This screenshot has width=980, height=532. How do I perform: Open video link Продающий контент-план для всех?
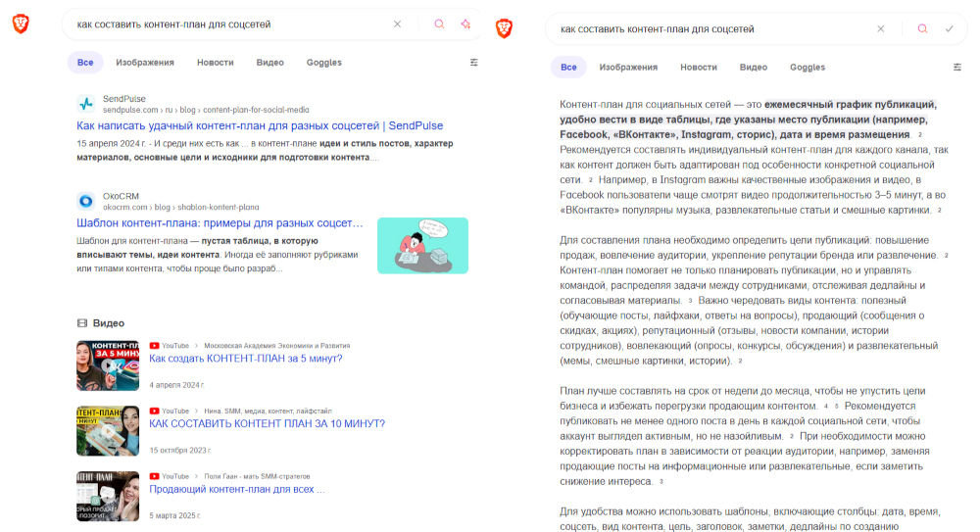pyautogui.click(x=237, y=490)
